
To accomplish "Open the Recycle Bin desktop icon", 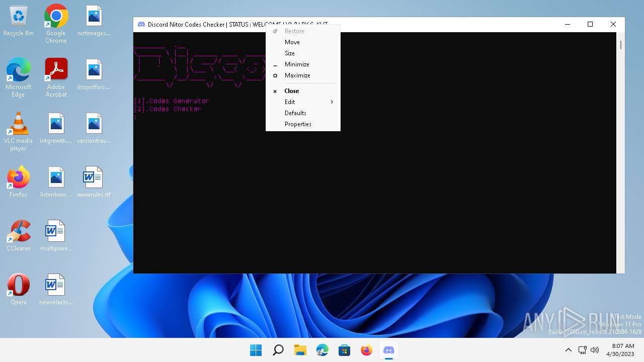I will coord(19,21).
